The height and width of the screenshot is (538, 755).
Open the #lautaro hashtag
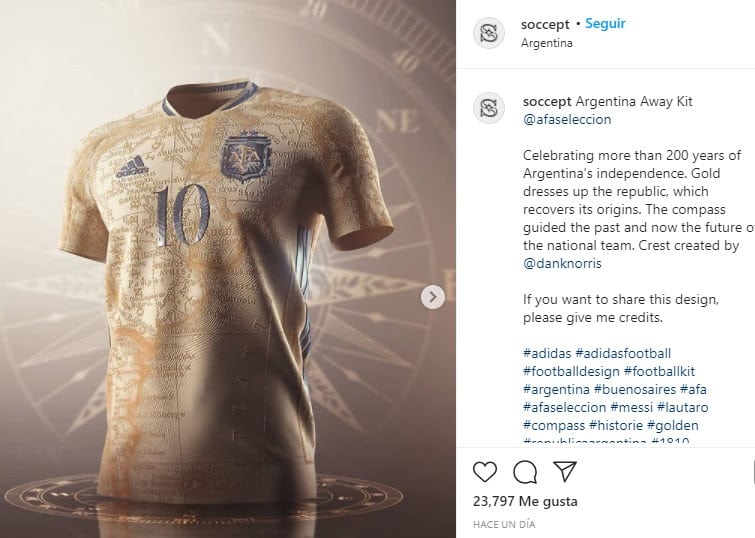[x=682, y=407]
